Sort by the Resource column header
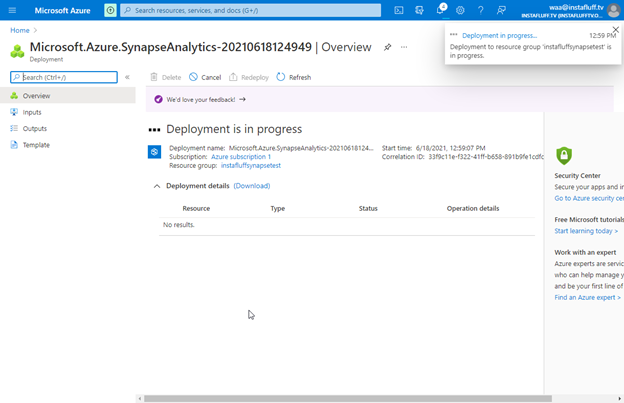Image resolution: width=624 pixels, height=403 pixels. tap(196, 208)
